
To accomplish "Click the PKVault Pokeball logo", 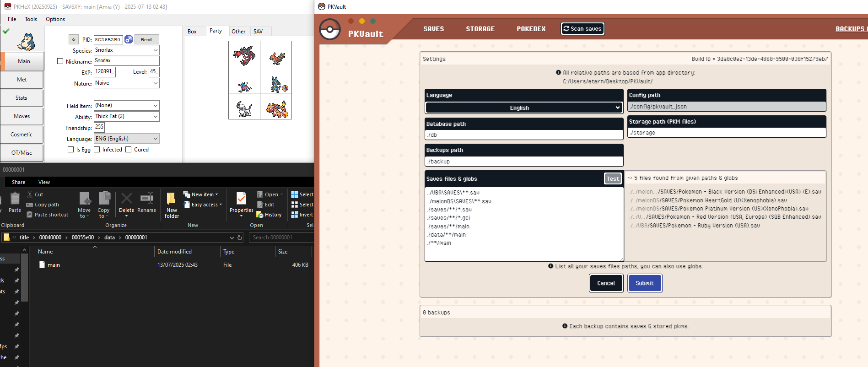I will pyautogui.click(x=330, y=30).
